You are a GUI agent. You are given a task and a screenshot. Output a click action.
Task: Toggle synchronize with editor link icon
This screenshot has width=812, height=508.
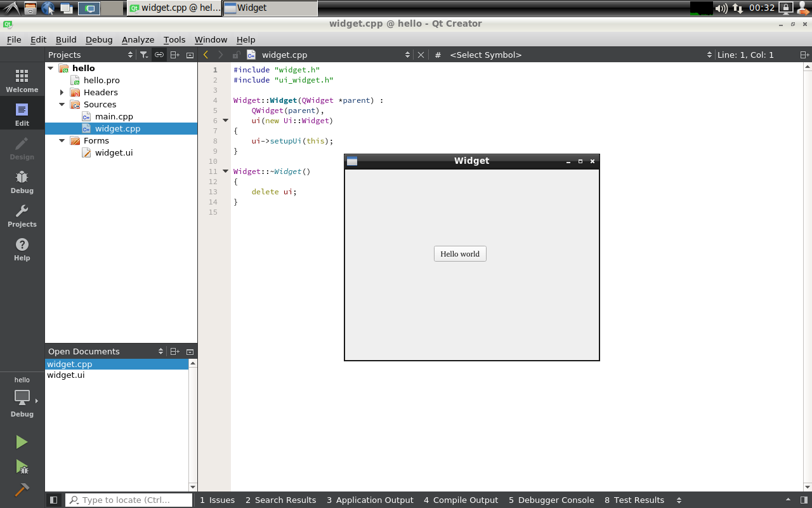pyautogui.click(x=159, y=55)
